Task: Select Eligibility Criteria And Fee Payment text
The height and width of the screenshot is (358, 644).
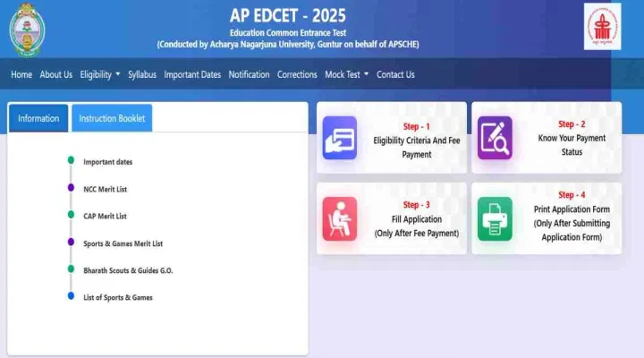Action: (x=417, y=147)
